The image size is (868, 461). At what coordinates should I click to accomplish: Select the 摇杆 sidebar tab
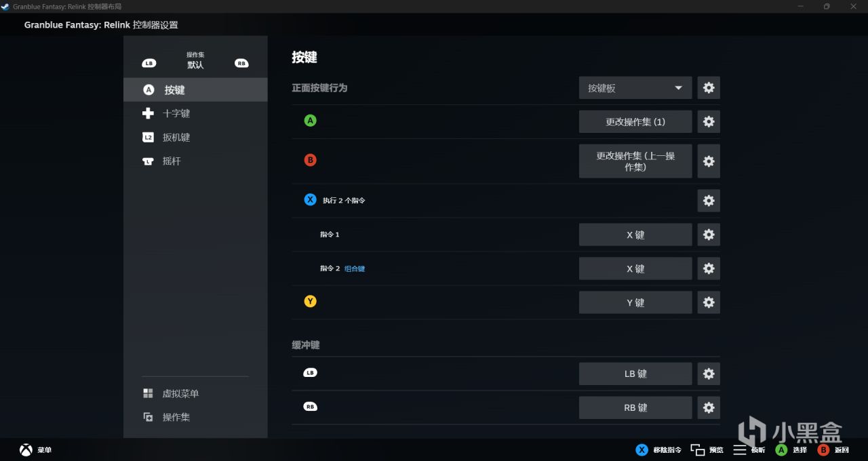point(195,161)
